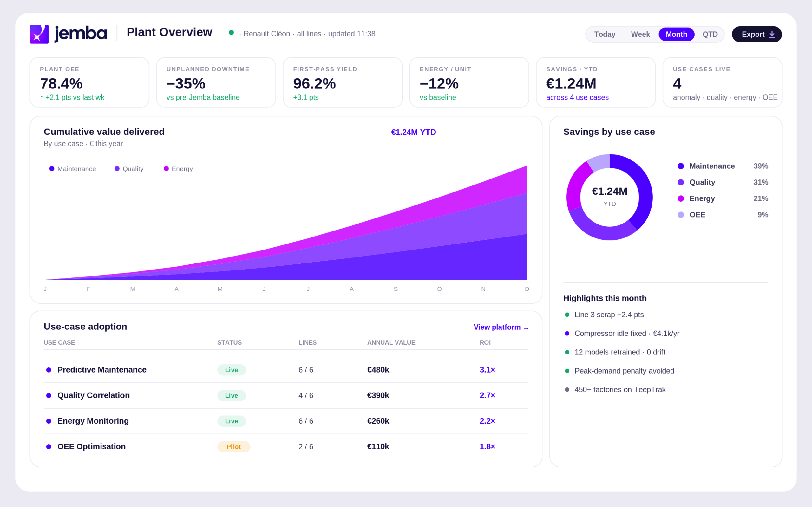Viewport: 812px width, 507px height.
Task: Click the bullet dot beside Predictive Maintenance
Action: pos(49,370)
